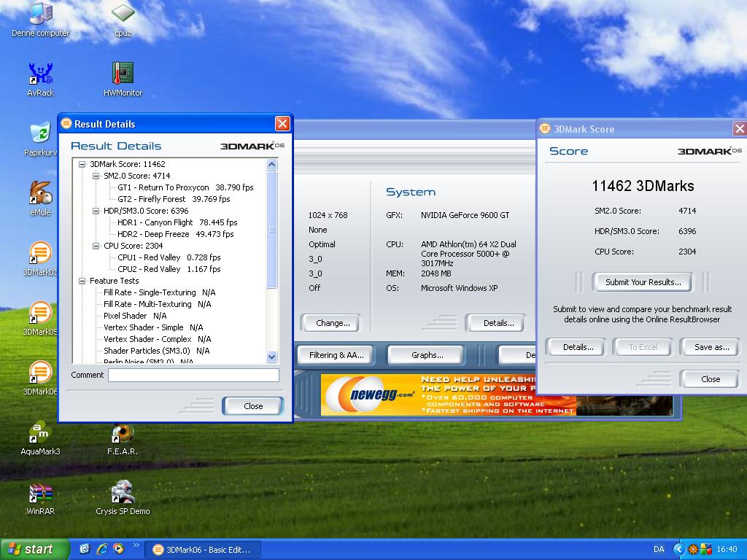This screenshot has width=747, height=560.
Task: Expand hidden system tray icons arrow
Action: (x=679, y=549)
